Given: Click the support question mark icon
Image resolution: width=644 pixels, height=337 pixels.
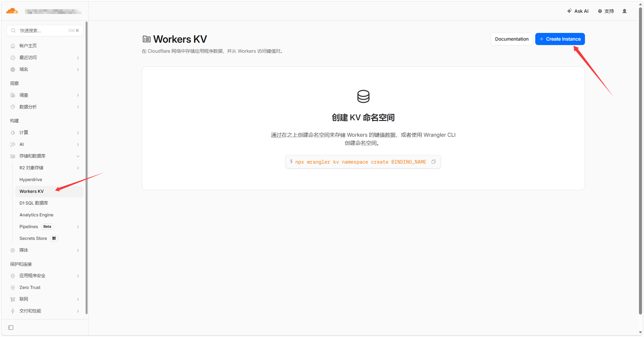Looking at the screenshot, I should [x=600, y=11].
